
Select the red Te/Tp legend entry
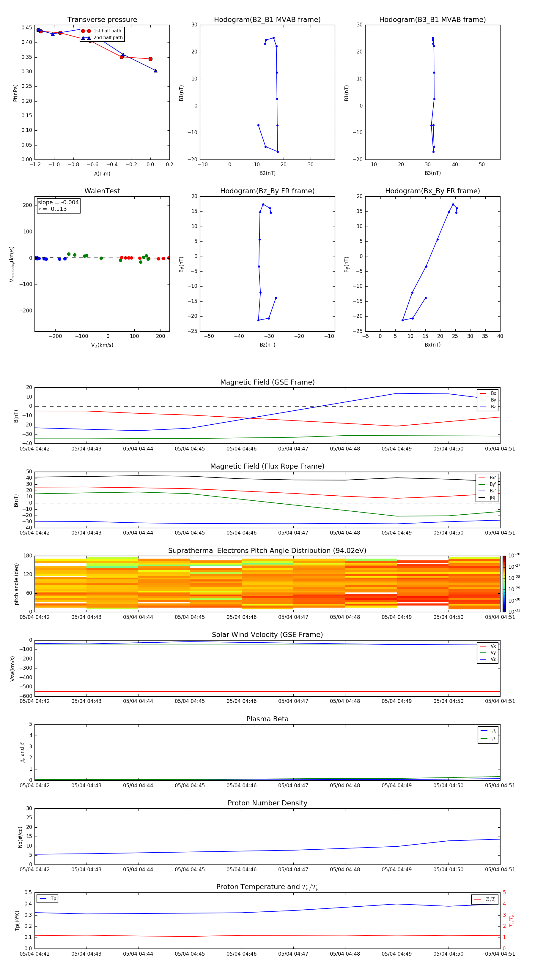pos(485,899)
